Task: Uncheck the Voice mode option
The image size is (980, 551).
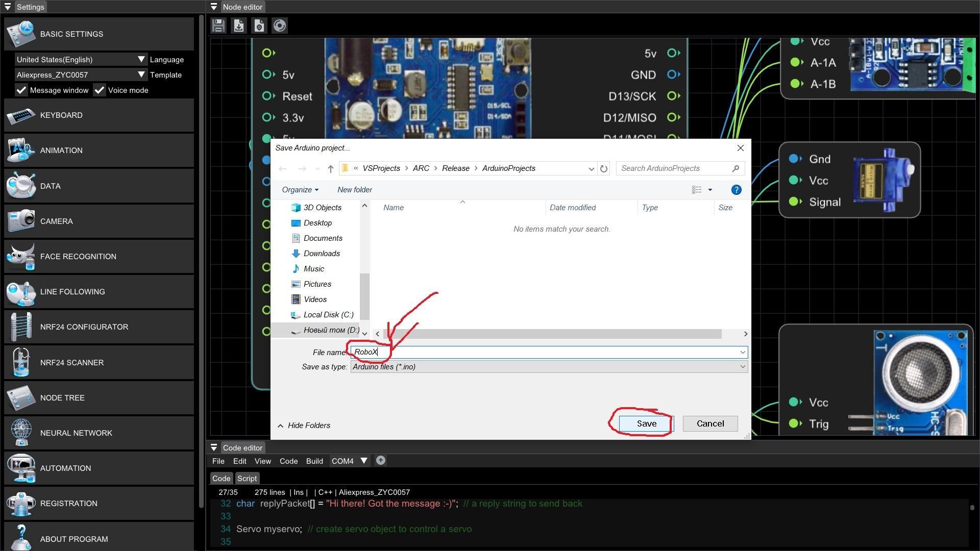Action: tap(99, 90)
